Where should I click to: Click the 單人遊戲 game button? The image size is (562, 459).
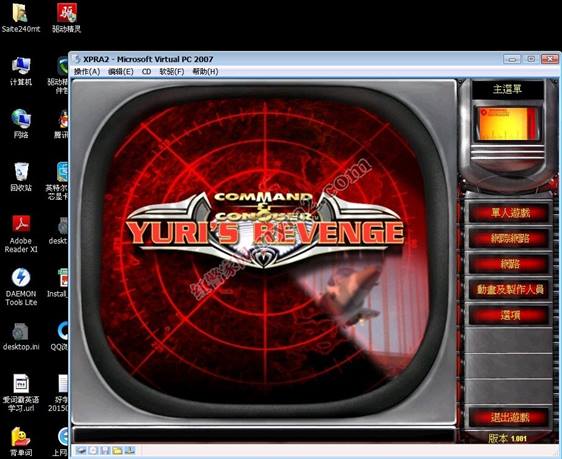(x=509, y=213)
